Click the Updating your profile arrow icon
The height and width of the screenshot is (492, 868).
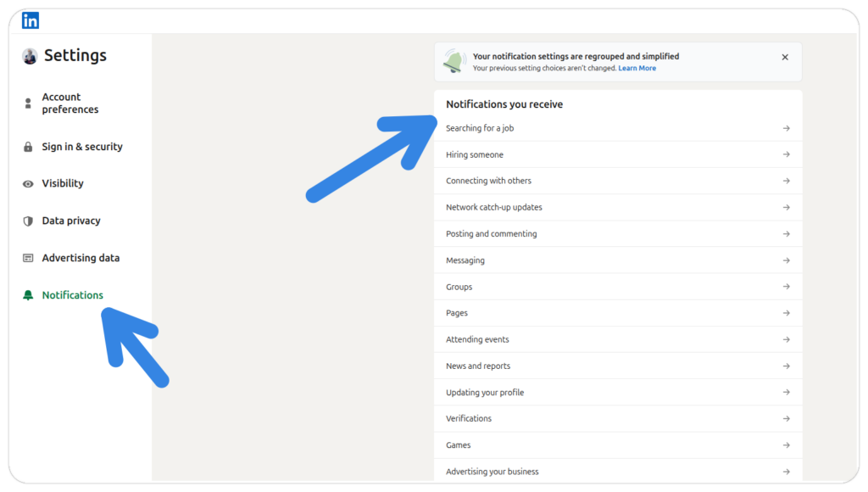(x=786, y=392)
